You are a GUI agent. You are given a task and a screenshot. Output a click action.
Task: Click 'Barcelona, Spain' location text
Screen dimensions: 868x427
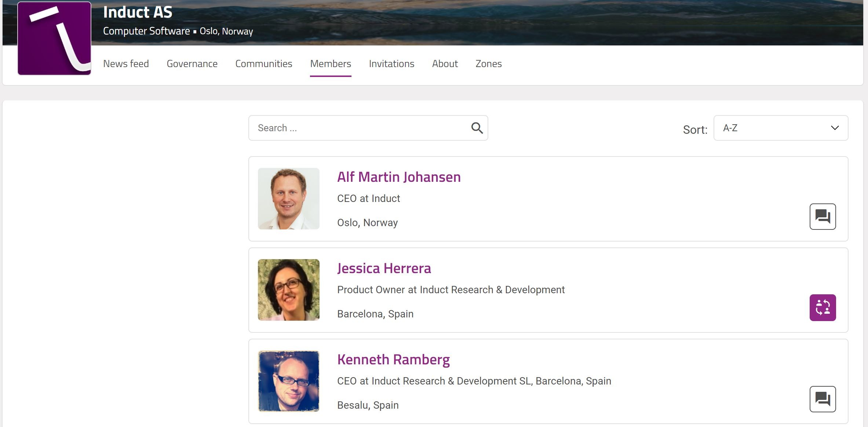click(375, 314)
